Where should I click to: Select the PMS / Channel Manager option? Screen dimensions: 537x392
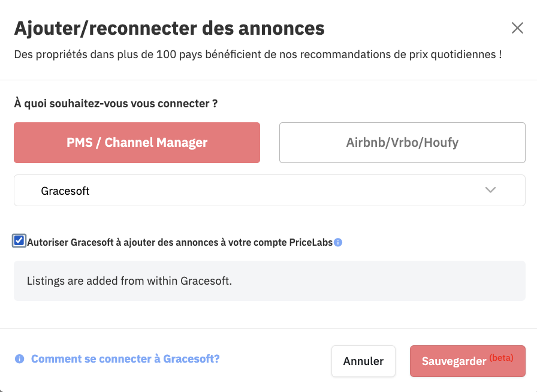tap(137, 143)
